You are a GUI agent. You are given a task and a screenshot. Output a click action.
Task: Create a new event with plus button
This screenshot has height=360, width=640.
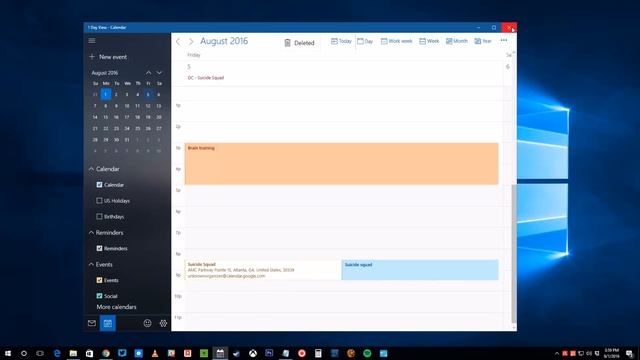tap(108, 57)
